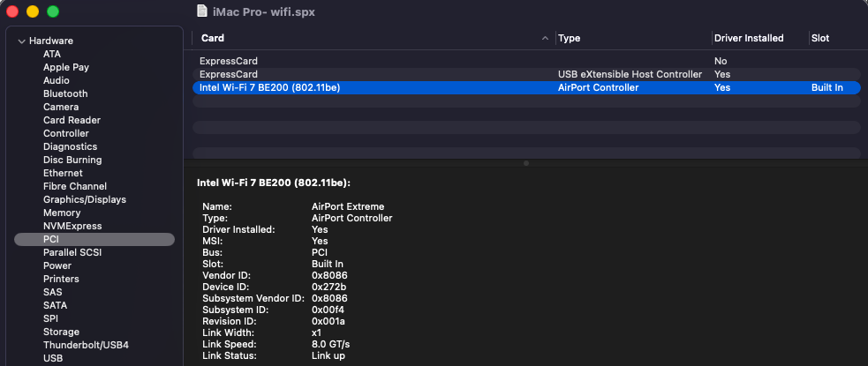868x366 pixels.
Task: Click the green zoom window button
Action: [53, 11]
